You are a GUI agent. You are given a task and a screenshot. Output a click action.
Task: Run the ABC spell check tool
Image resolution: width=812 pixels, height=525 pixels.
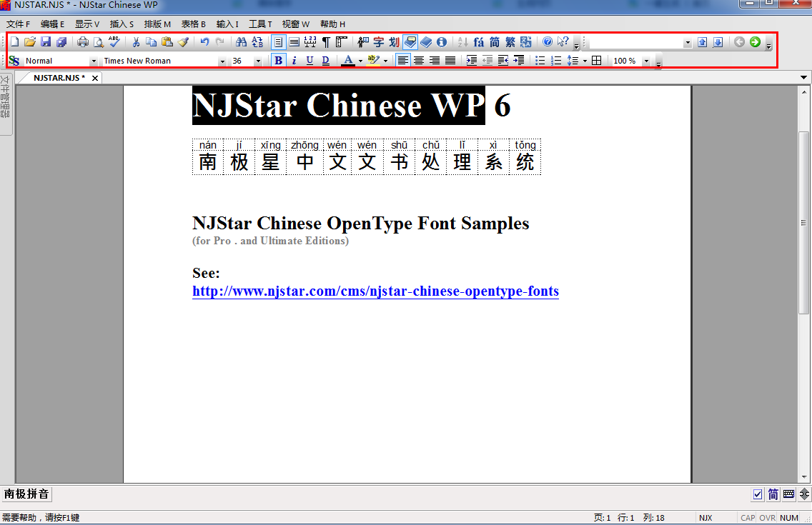point(114,42)
